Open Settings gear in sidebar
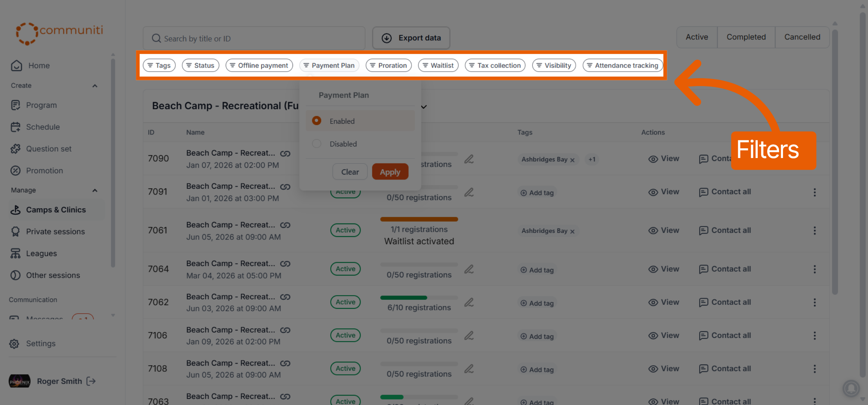868x405 pixels. tap(14, 344)
